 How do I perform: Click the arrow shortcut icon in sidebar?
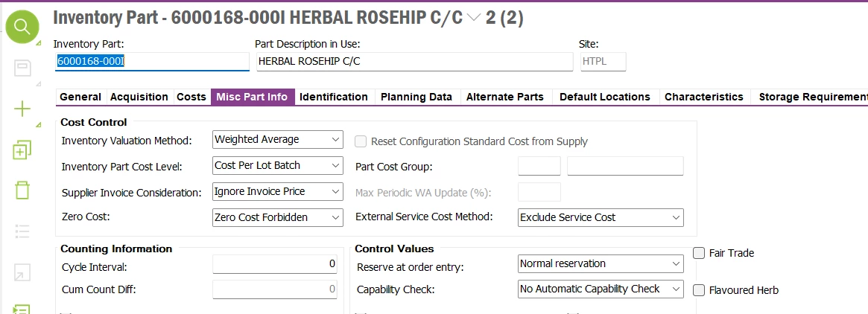coord(22,272)
